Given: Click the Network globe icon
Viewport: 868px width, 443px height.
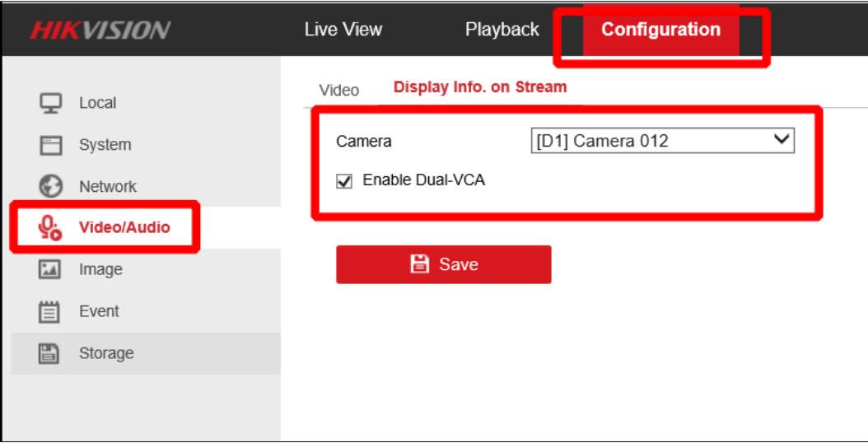Looking at the screenshot, I should (x=51, y=187).
